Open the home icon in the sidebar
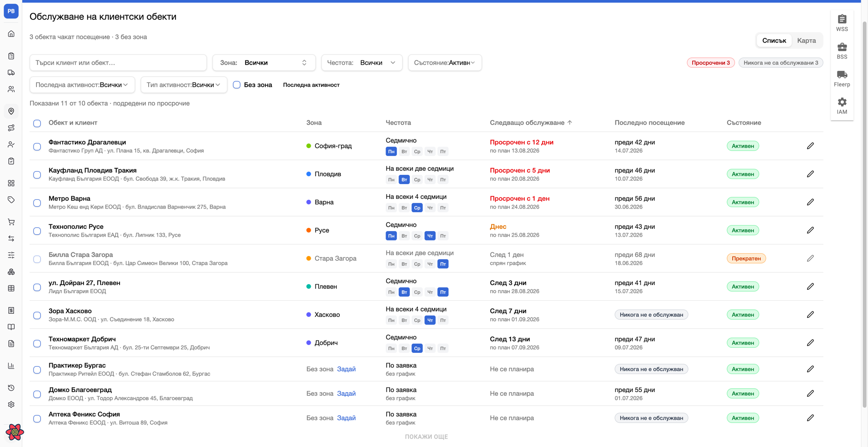 click(11, 34)
